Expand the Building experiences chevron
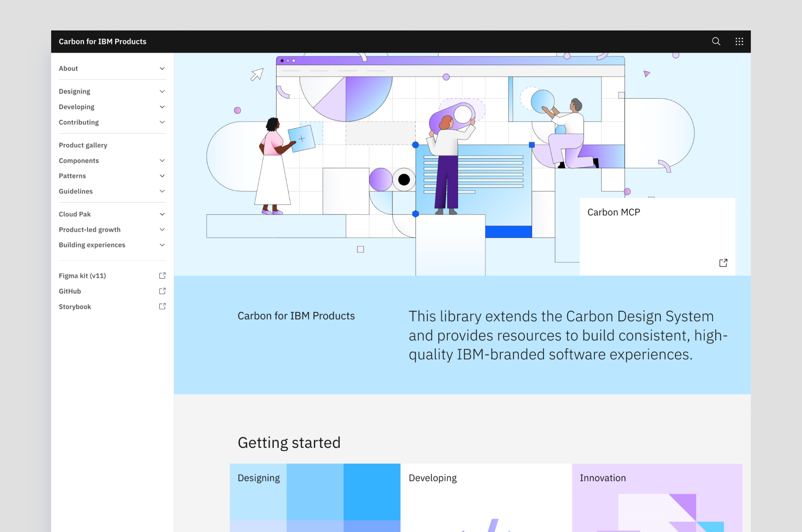 [x=162, y=245]
